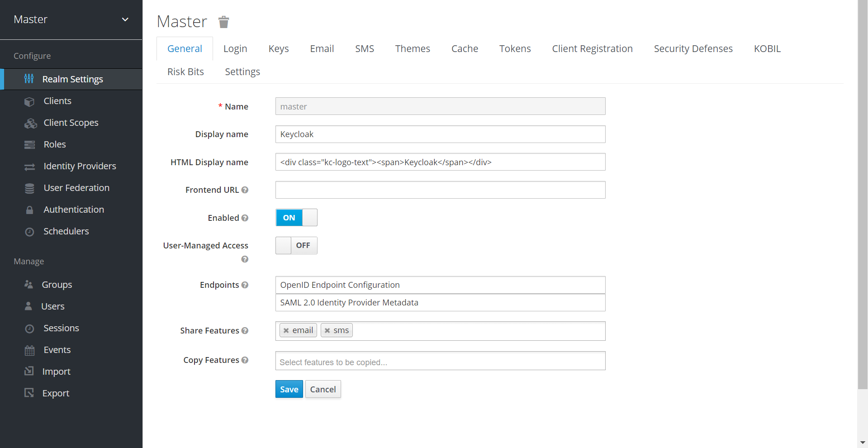Show help tooltip for Endpoints
The width and height of the screenshot is (868, 448).
[x=245, y=285]
